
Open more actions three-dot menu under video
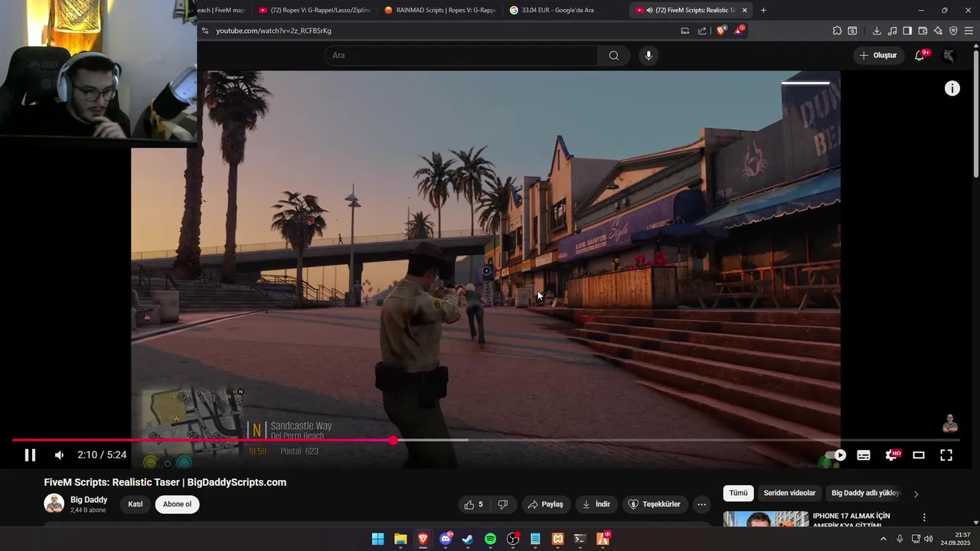coord(701,504)
